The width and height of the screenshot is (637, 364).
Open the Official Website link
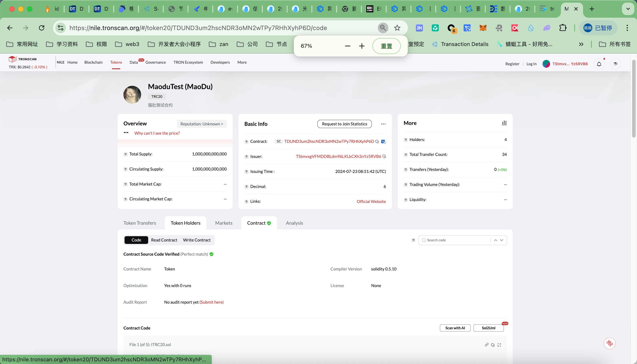pos(371,201)
